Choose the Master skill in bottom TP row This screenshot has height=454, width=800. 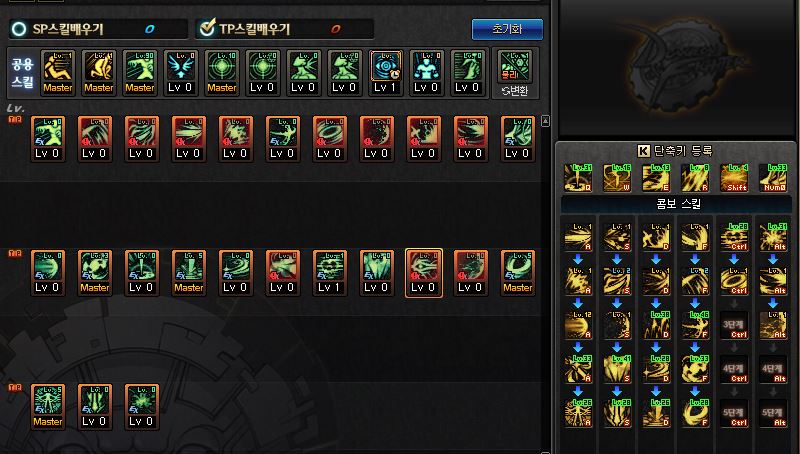pos(48,407)
